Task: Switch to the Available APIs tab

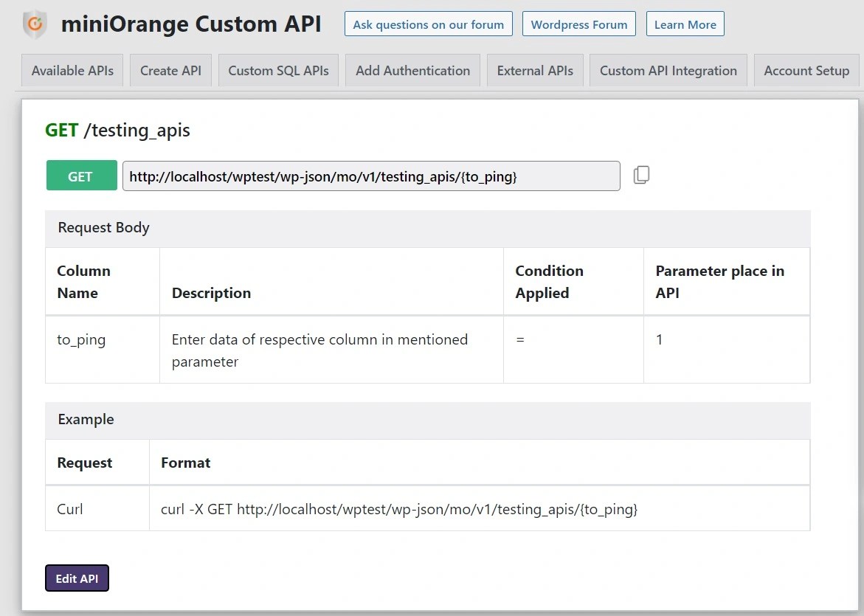Action: 72,70
